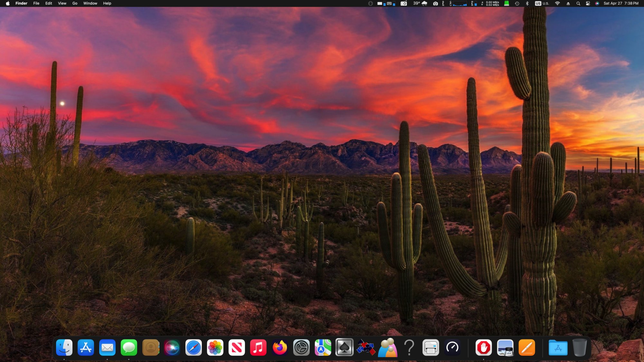This screenshot has height=362, width=644.
Task: Click the screenshot camera menu bar icon
Action: point(435,3)
